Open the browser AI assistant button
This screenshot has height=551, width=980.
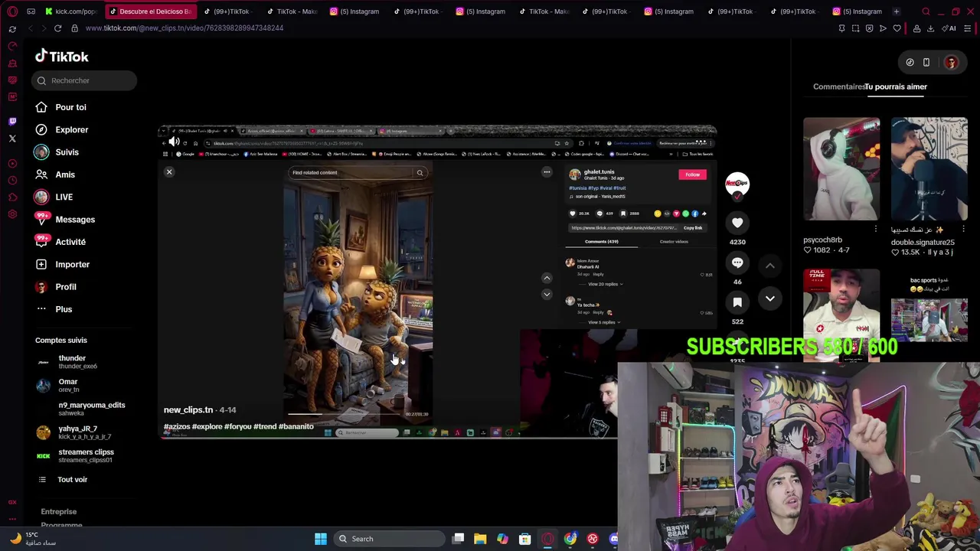pos(950,28)
